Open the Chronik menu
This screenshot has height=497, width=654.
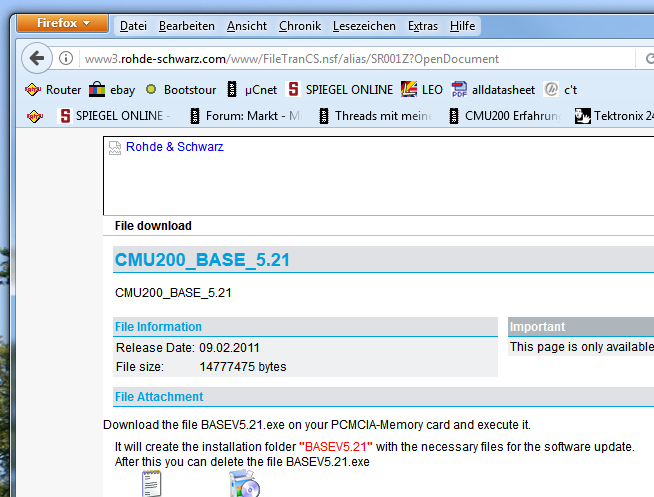pyautogui.click(x=300, y=26)
